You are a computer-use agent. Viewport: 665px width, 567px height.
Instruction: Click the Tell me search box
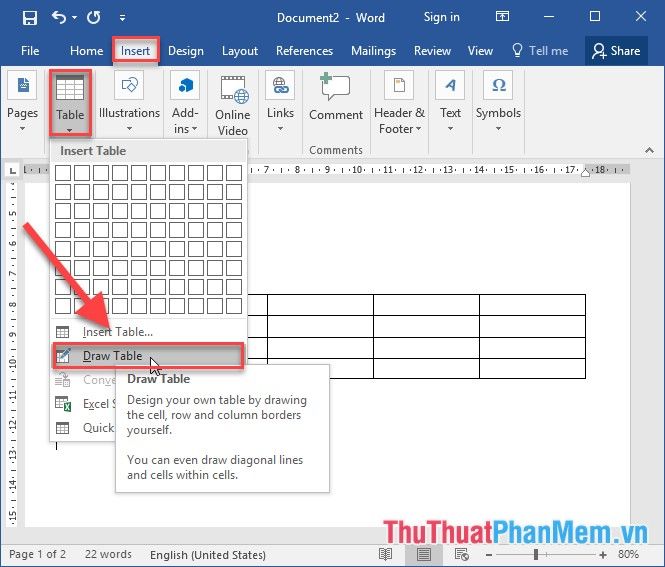(540, 51)
